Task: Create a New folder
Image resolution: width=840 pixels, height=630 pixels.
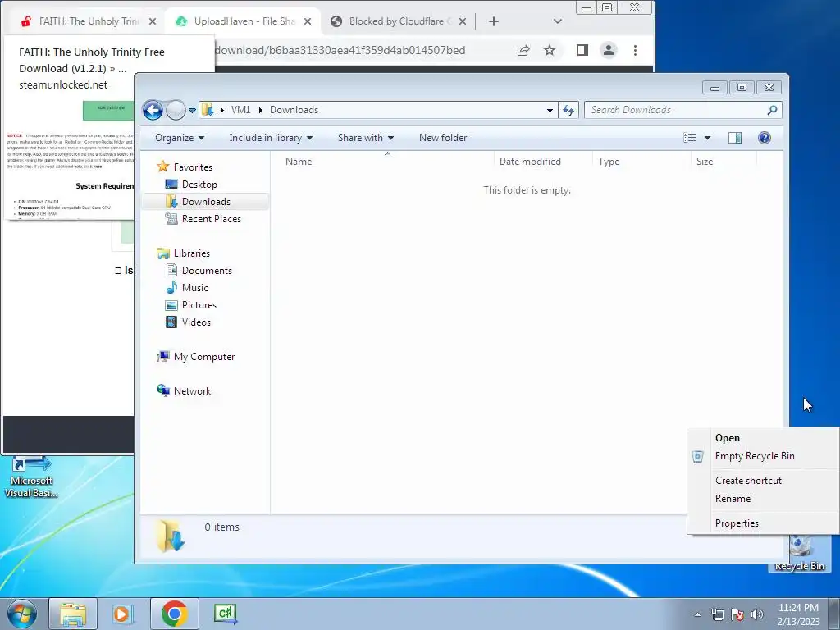Action: 443,138
